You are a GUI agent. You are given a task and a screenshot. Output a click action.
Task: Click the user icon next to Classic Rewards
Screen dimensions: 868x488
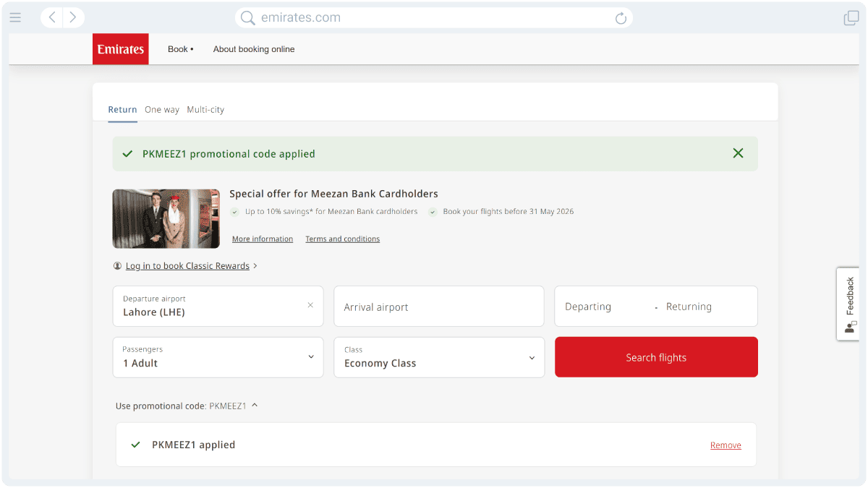tap(117, 265)
